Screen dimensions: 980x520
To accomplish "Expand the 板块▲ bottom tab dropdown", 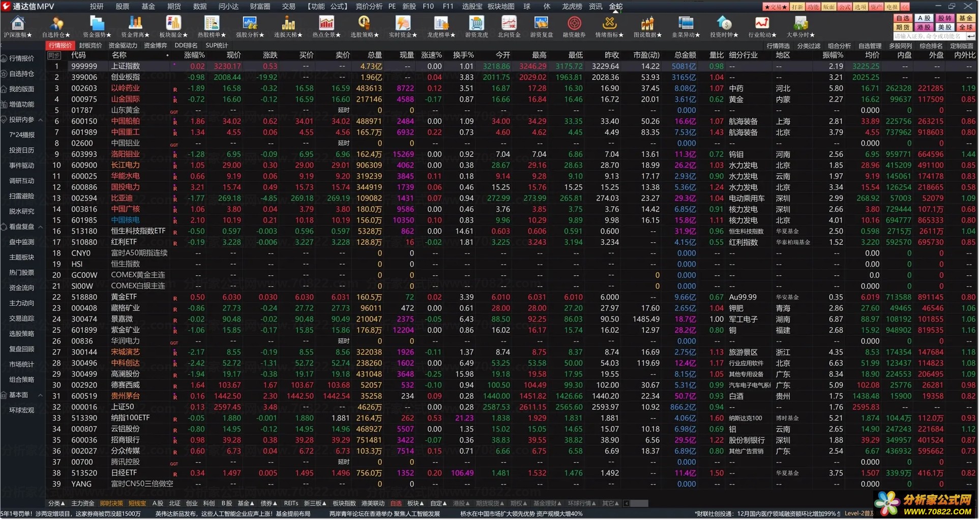I will [x=416, y=504].
